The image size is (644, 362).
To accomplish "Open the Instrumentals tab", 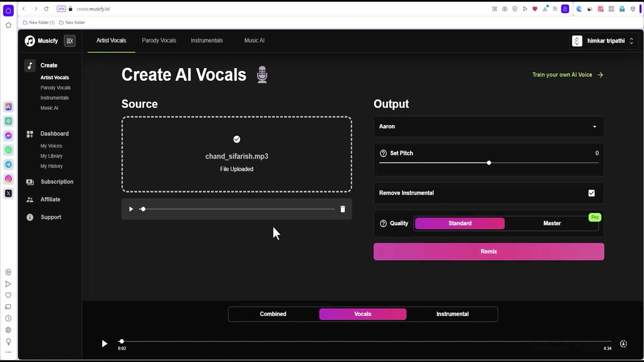I will [207, 41].
